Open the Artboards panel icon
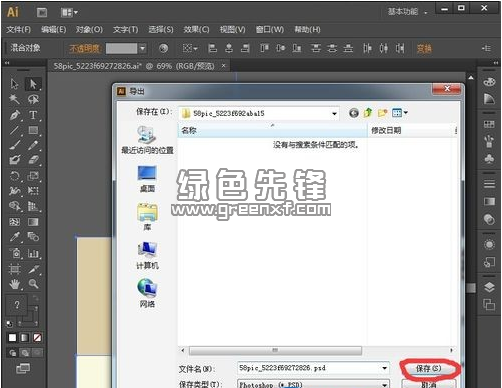This screenshot has height=388, width=502. (489, 304)
